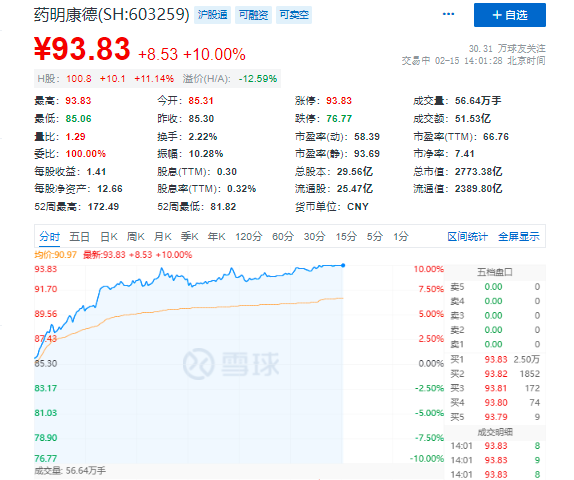Click the 委比 value 100.00%

(86, 154)
